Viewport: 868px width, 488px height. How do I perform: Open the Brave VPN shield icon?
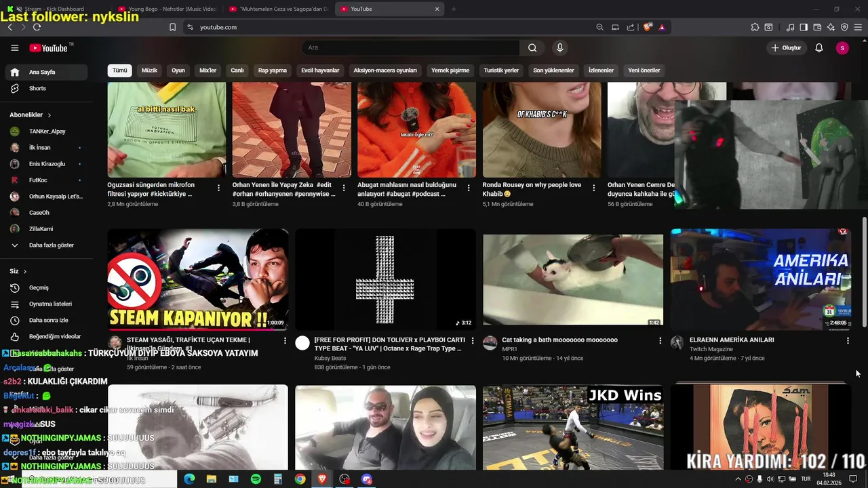844,27
